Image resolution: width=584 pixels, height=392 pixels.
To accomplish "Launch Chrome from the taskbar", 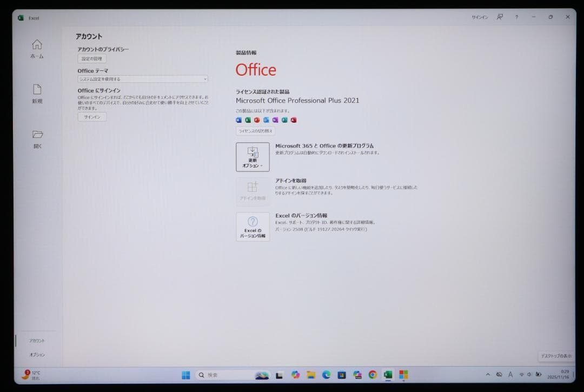I will click(x=371, y=375).
